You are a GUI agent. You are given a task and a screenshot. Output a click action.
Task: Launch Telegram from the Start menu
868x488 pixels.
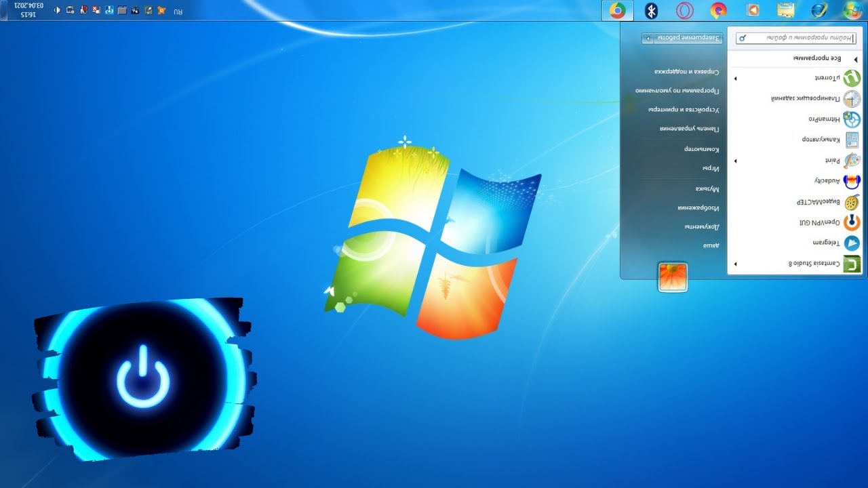[x=797, y=243]
